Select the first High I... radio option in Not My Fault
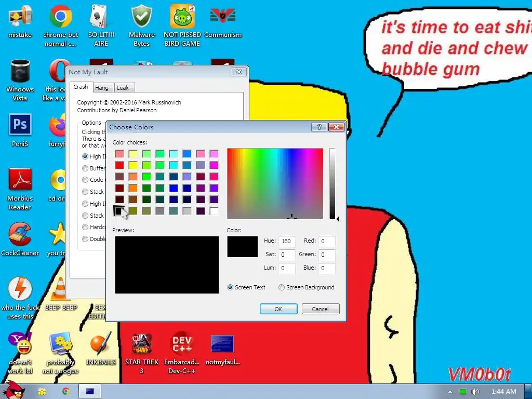The width and height of the screenshot is (532, 399). tap(85, 156)
